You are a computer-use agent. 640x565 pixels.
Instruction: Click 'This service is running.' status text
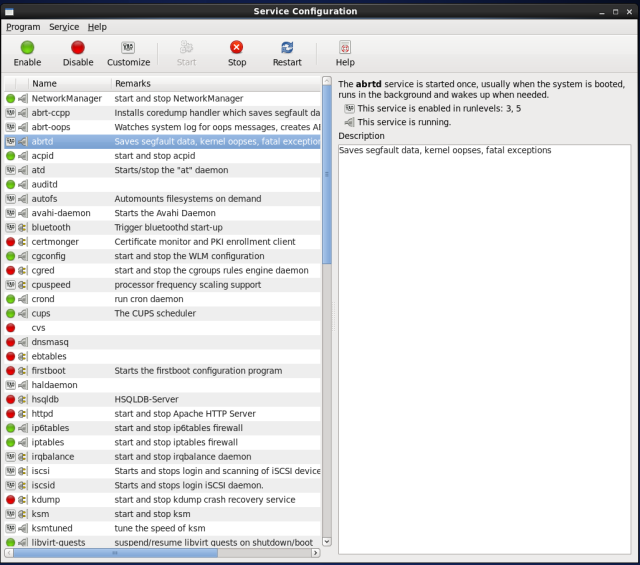(x=404, y=122)
